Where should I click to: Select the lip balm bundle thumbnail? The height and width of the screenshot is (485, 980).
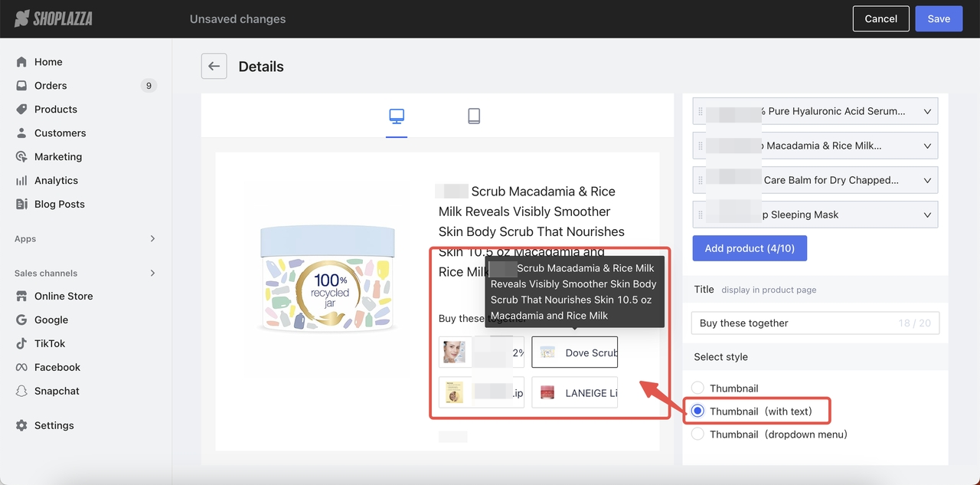coord(482,392)
